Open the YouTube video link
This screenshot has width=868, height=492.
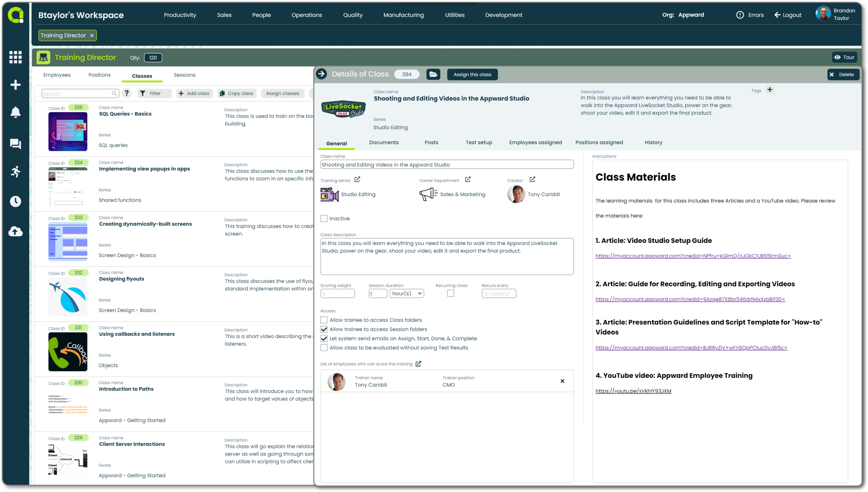coord(633,391)
